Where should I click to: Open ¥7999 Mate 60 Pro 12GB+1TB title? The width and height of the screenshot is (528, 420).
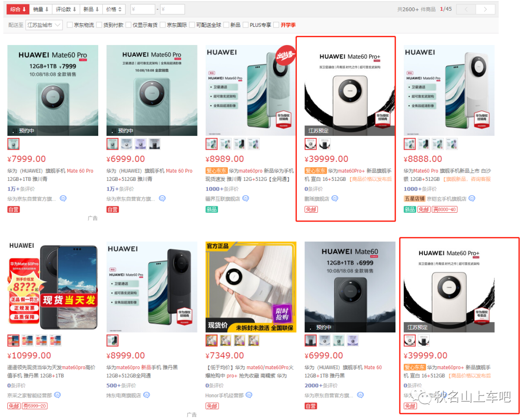tap(50, 175)
